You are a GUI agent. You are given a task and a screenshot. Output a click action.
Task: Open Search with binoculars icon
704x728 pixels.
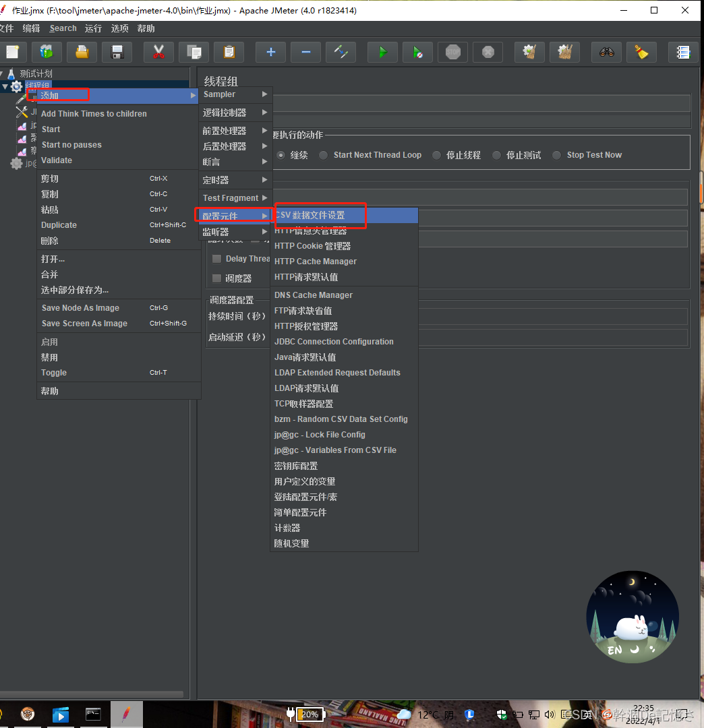(x=606, y=52)
